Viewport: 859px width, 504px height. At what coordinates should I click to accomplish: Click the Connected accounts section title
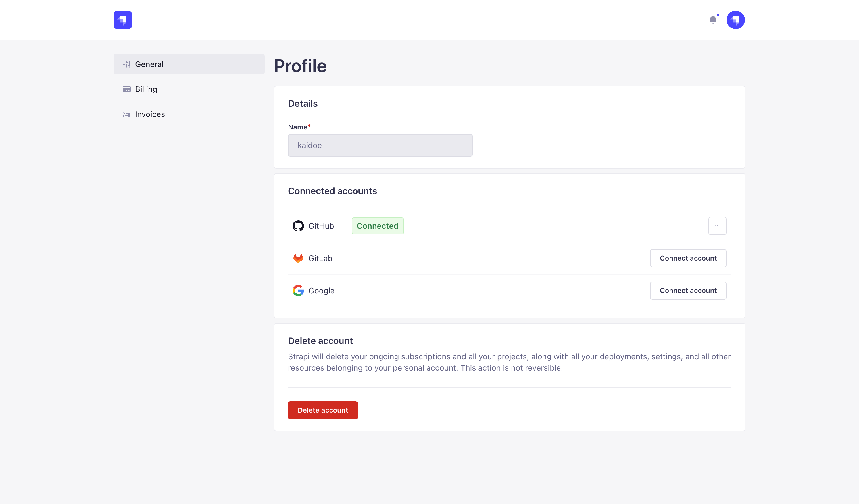(x=332, y=191)
